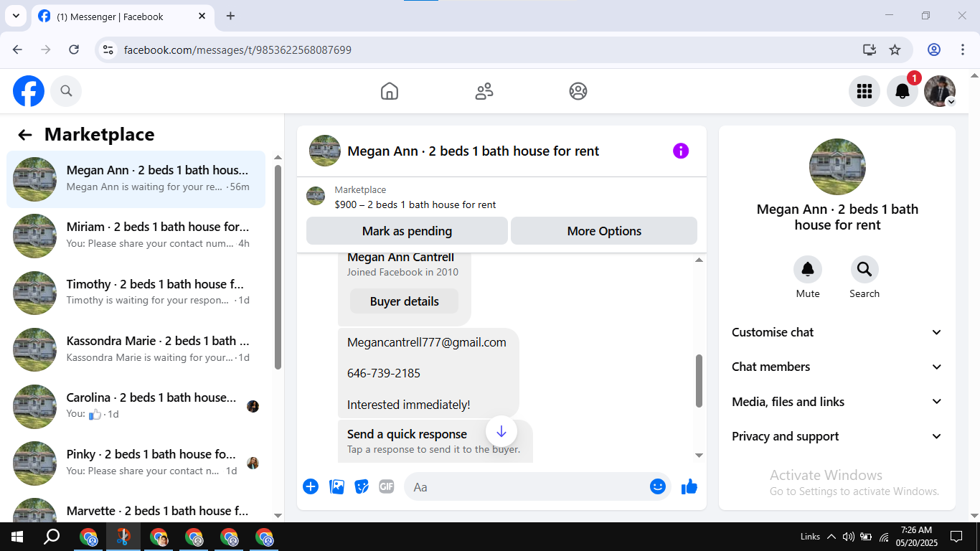Click the Facebook logo icon
The width and height of the screenshot is (980, 551).
point(29,91)
